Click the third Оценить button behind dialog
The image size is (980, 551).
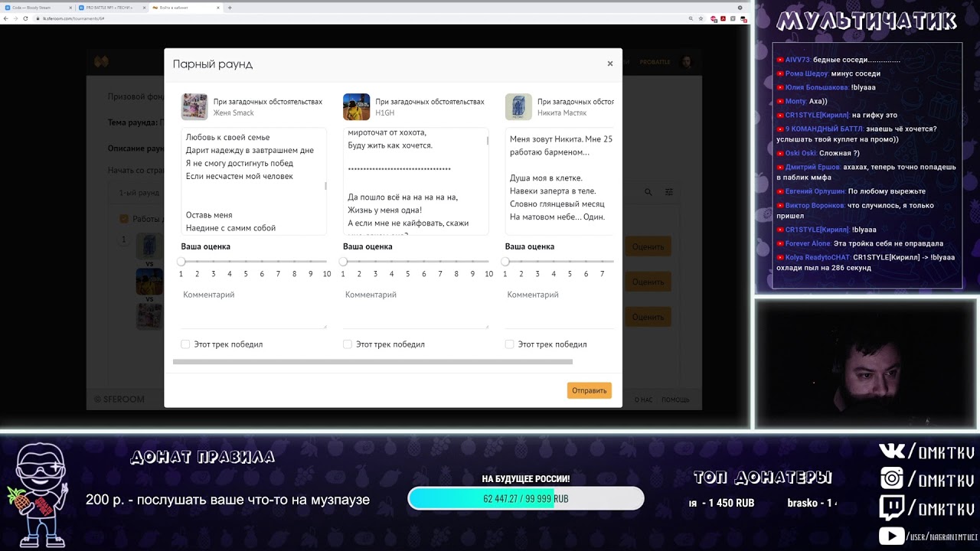[x=648, y=317]
